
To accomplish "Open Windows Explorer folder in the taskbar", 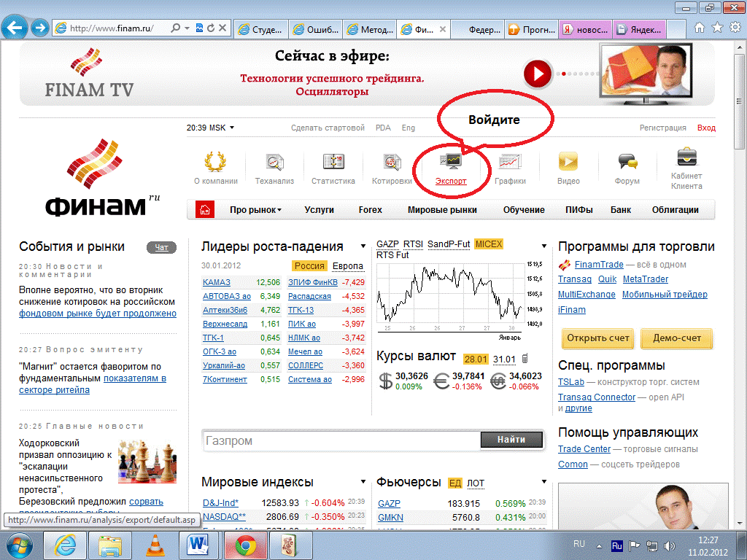I will pyautogui.click(x=110, y=545).
